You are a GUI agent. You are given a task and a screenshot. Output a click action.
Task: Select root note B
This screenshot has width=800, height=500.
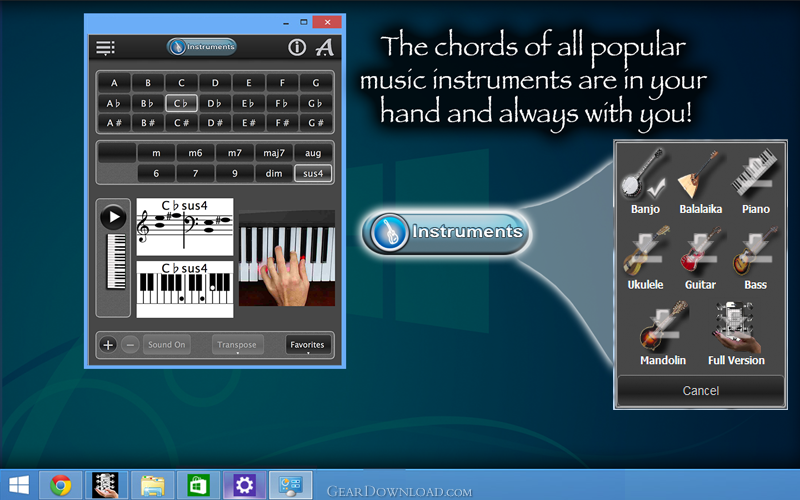point(147,83)
